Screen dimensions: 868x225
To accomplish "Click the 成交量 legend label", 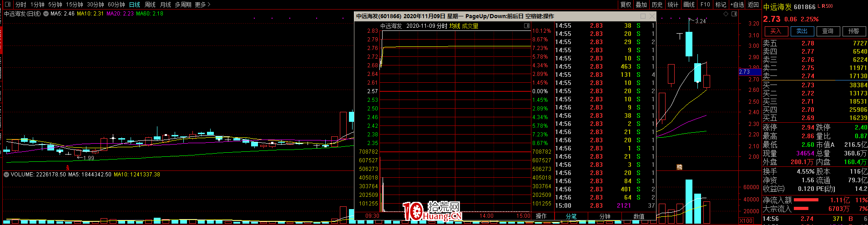I will 470,26.
